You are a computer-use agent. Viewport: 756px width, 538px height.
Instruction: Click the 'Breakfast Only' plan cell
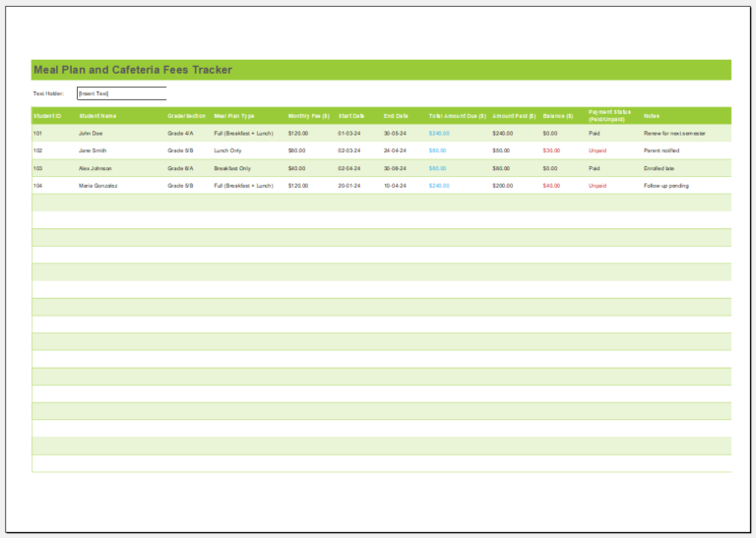tap(232, 168)
